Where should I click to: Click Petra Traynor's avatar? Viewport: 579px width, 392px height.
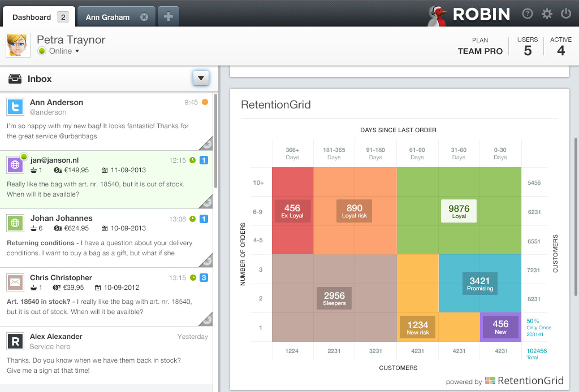[x=18, y=45]
